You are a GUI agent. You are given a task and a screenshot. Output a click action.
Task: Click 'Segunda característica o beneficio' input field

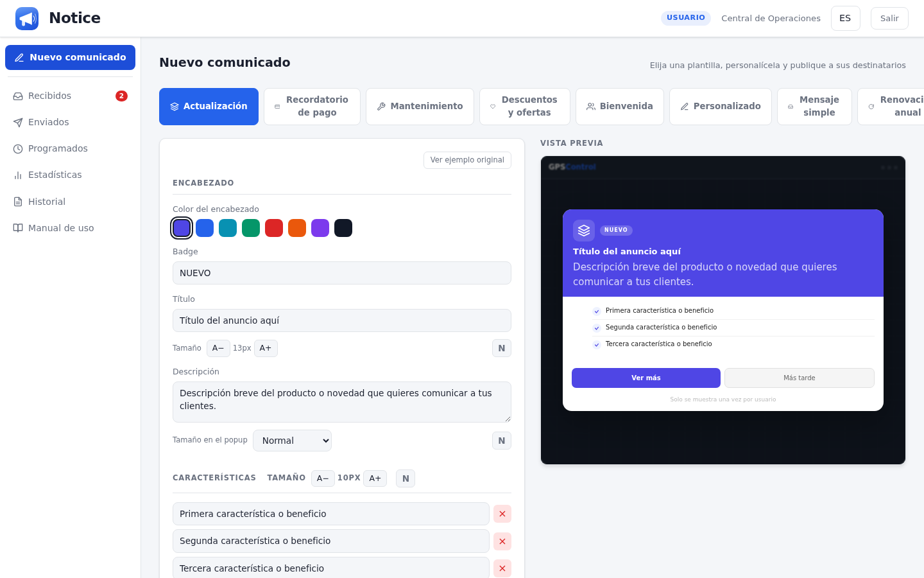pyautogui.click(x=331, y=541)
